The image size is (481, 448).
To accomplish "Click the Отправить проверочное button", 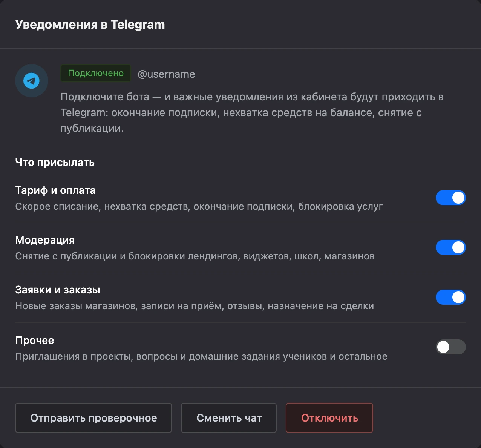I will [x=93, y=418].
